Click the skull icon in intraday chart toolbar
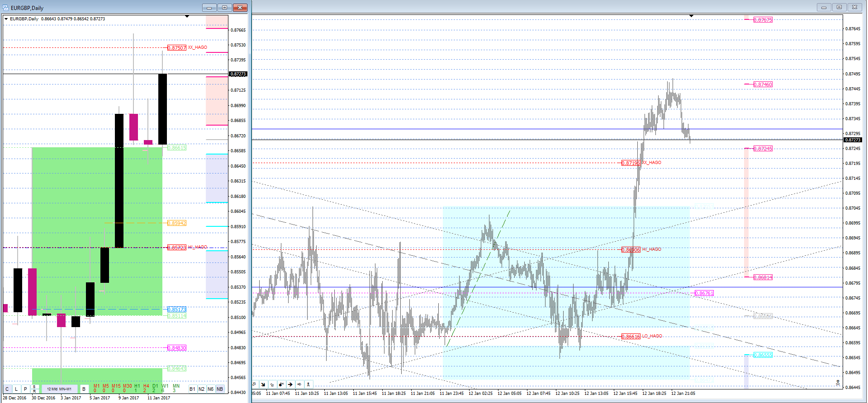Viewport: 868px width, 403px height. coord(308,384)
